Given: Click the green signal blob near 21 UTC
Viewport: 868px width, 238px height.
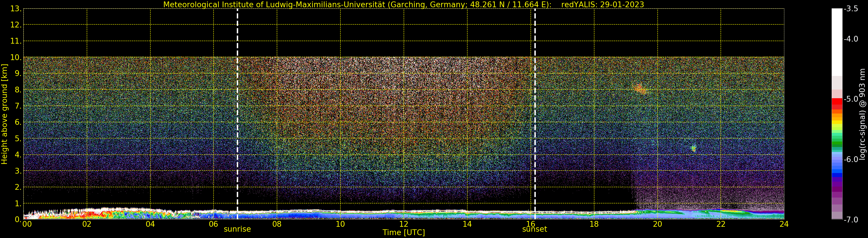Looking at the screenshot, I should click(694, 148).
